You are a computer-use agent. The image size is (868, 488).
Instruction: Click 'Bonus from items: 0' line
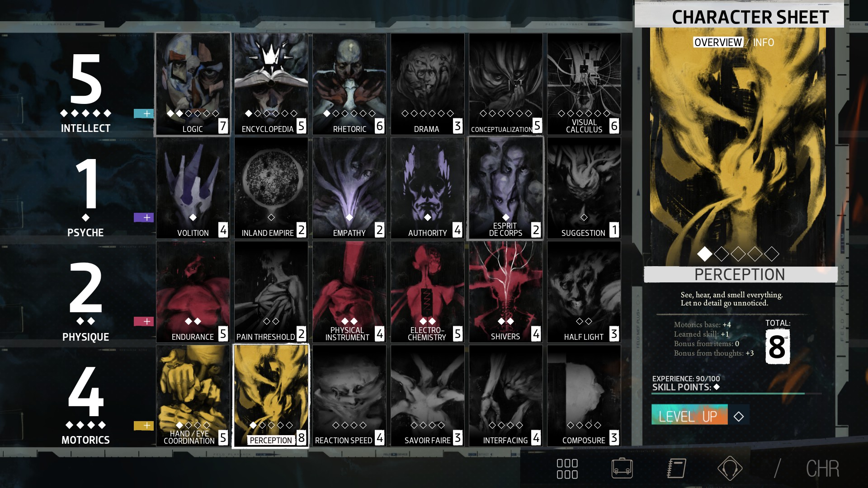click(707, 344)
